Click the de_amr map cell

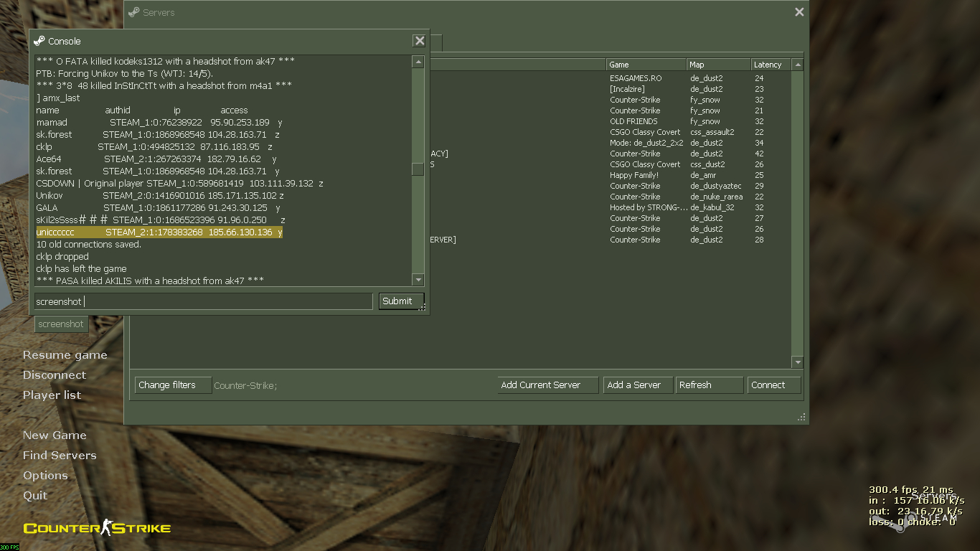click(x=704, y=175)
